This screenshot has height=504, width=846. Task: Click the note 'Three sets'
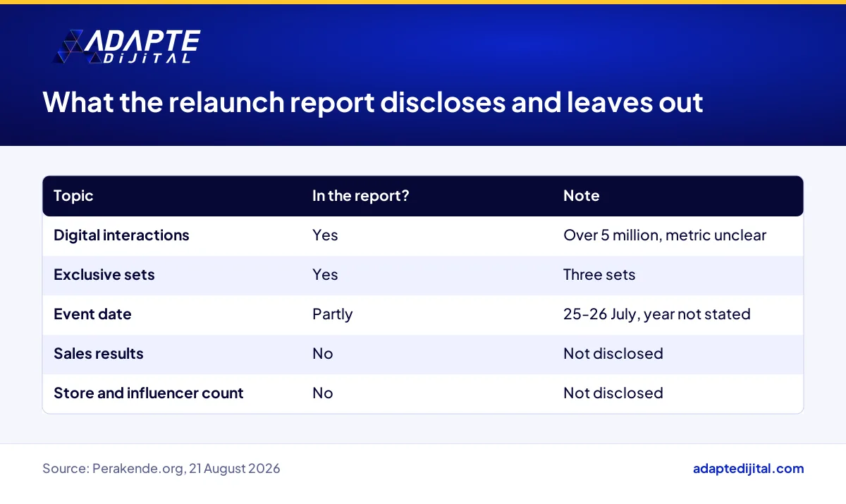599,275
